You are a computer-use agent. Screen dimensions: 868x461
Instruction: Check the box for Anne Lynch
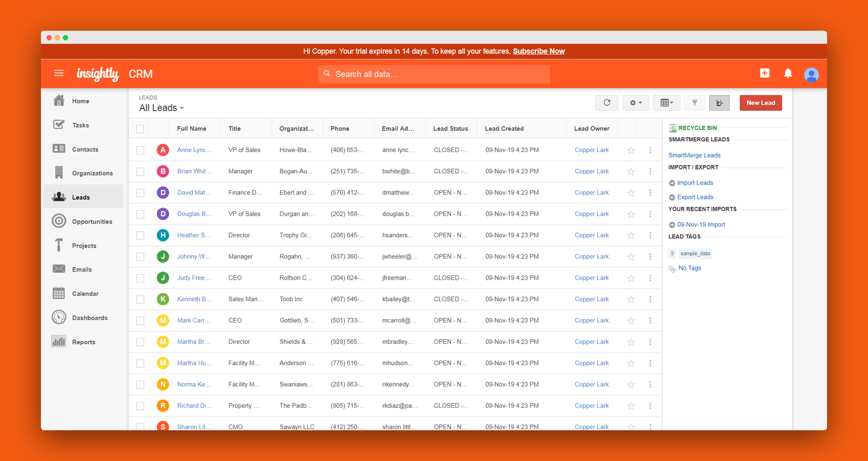point(140,150)
